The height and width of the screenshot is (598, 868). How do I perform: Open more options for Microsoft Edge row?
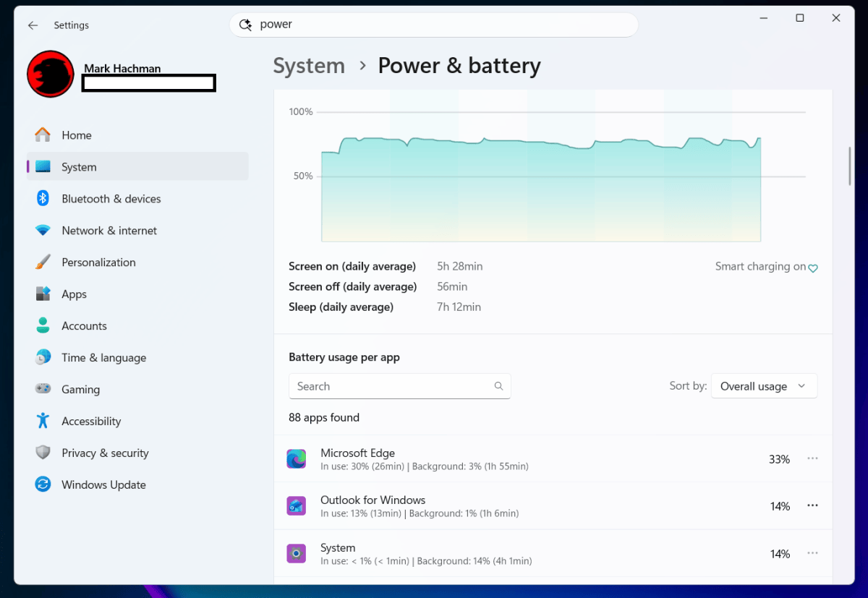[812, 458]
